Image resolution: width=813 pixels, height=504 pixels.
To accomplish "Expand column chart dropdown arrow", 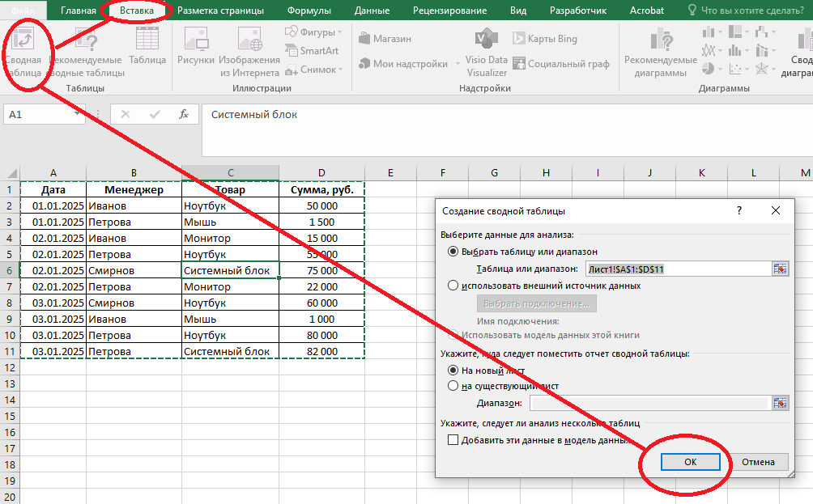I will pyautogui.click(x=720, y=32).
